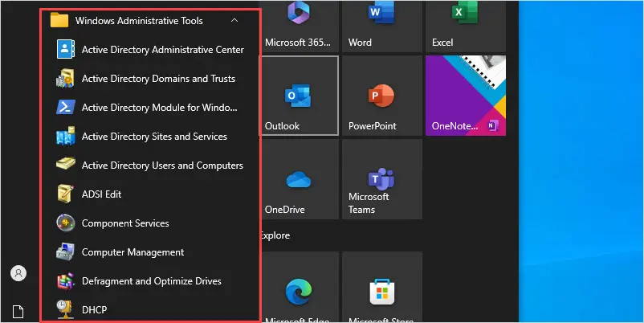Select the Active Directory Sites and Services label
This screenshot has height=323, width=644.
pyautogui.click(x=154, y=137)
